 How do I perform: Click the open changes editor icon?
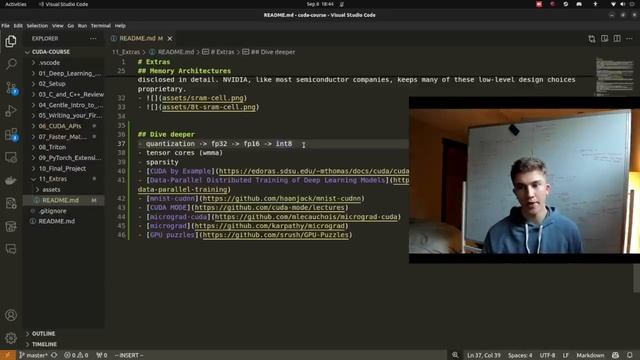(592, 39)
